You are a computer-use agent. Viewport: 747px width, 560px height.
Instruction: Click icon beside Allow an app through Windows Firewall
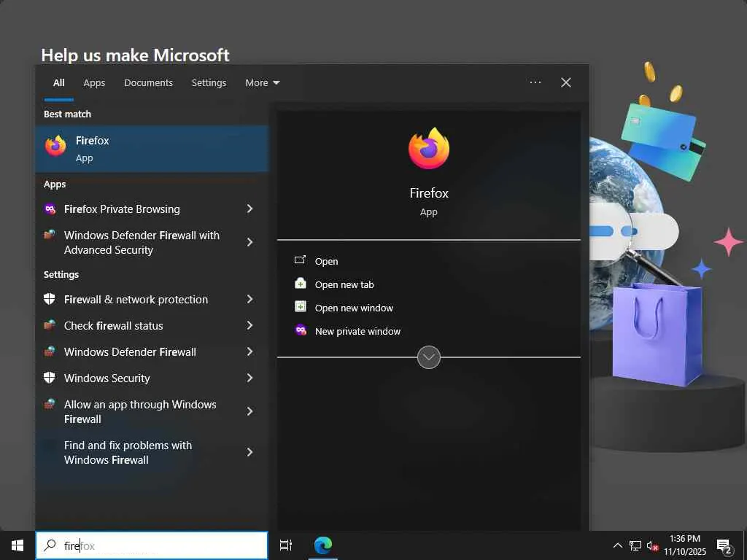[50, 404]
